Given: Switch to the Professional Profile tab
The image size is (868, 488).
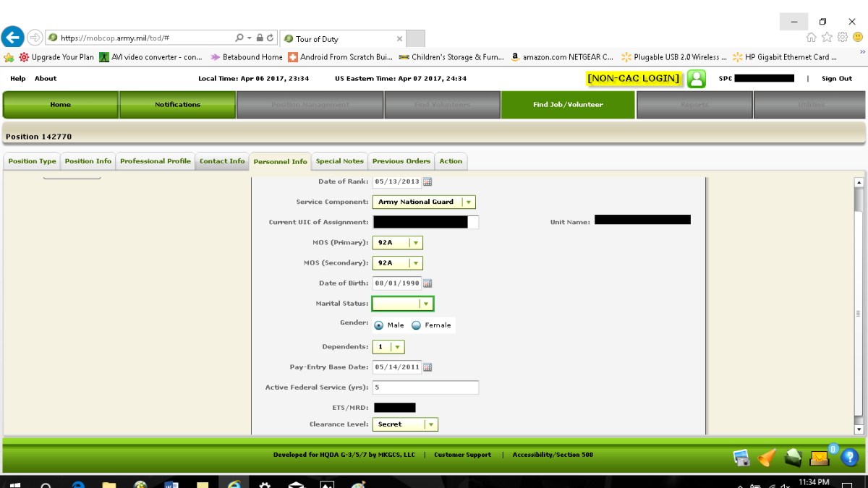Looking at the screenshot, I should coord(156,161).
